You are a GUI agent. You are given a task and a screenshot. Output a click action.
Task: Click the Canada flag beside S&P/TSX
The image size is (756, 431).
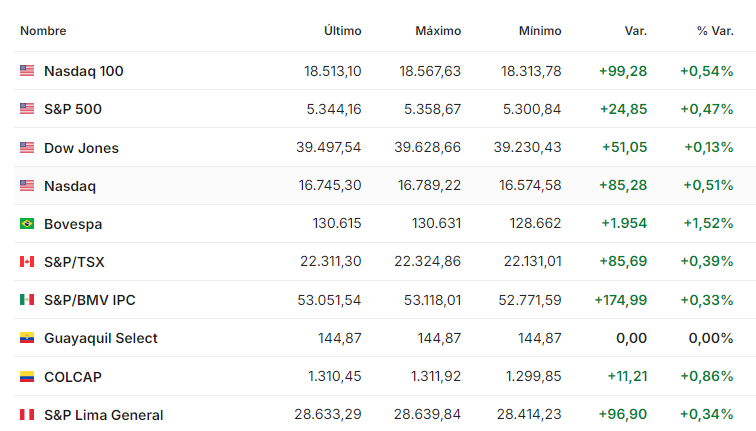27,262
